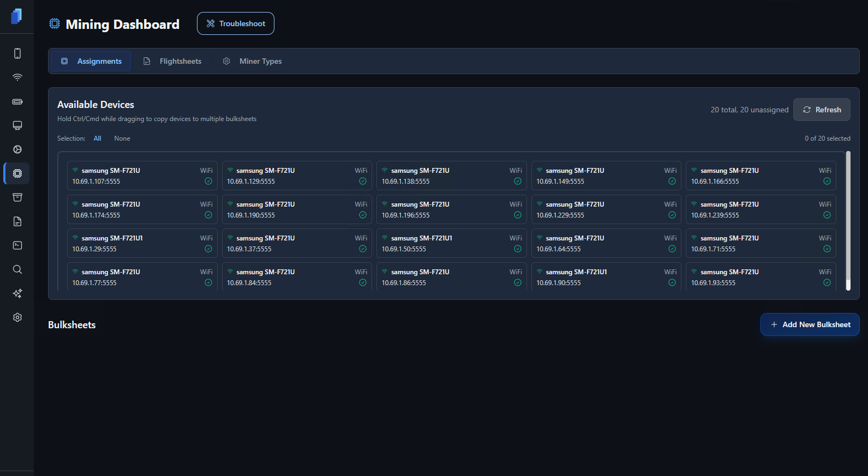The image size is (868, 476).
Task: Open the phone devices sidebar icon
Action: (x=17, y=53)
